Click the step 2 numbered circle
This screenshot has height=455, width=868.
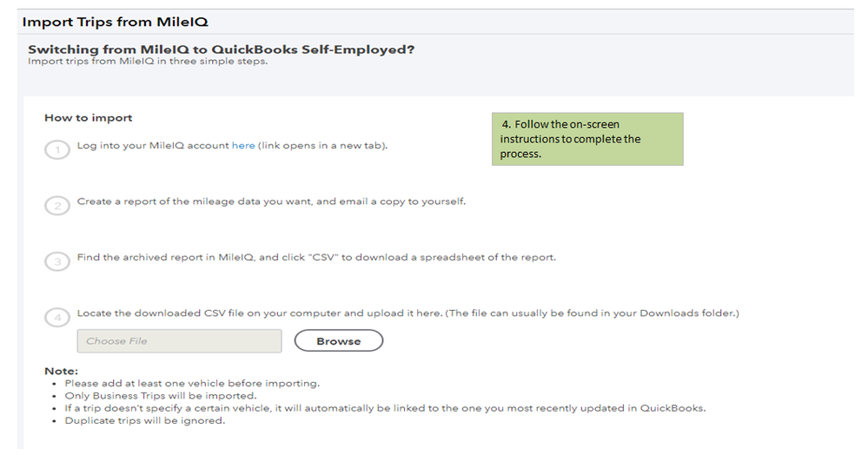click(56, 206)
